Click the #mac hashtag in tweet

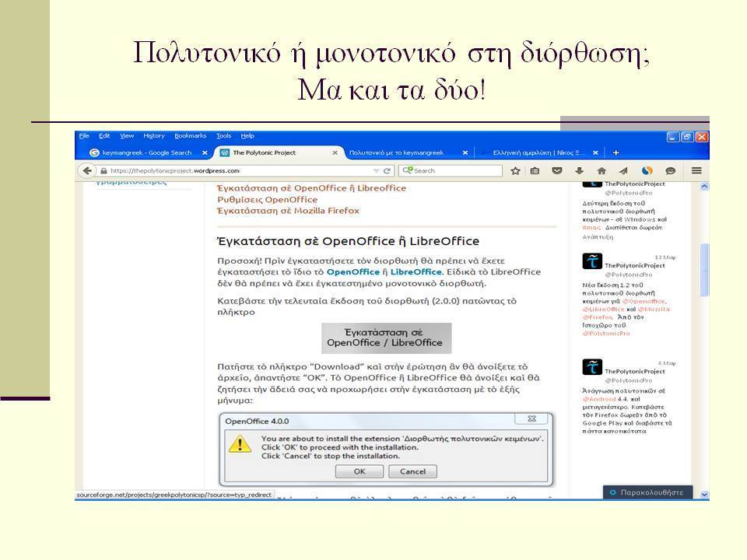pos(591,228)
